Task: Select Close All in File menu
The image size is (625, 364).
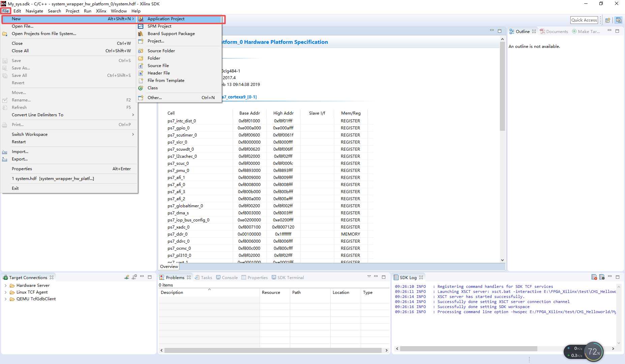Action: tap(69, 51)
